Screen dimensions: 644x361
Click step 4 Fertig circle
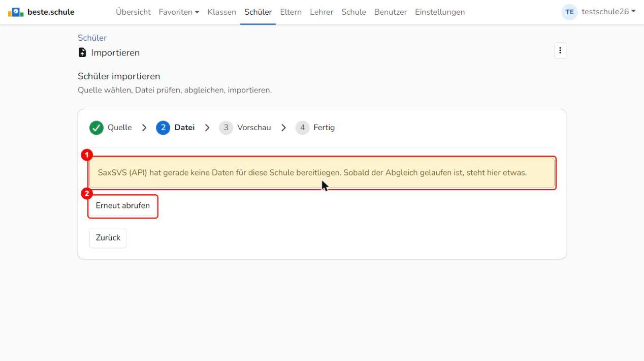[302, 128]
